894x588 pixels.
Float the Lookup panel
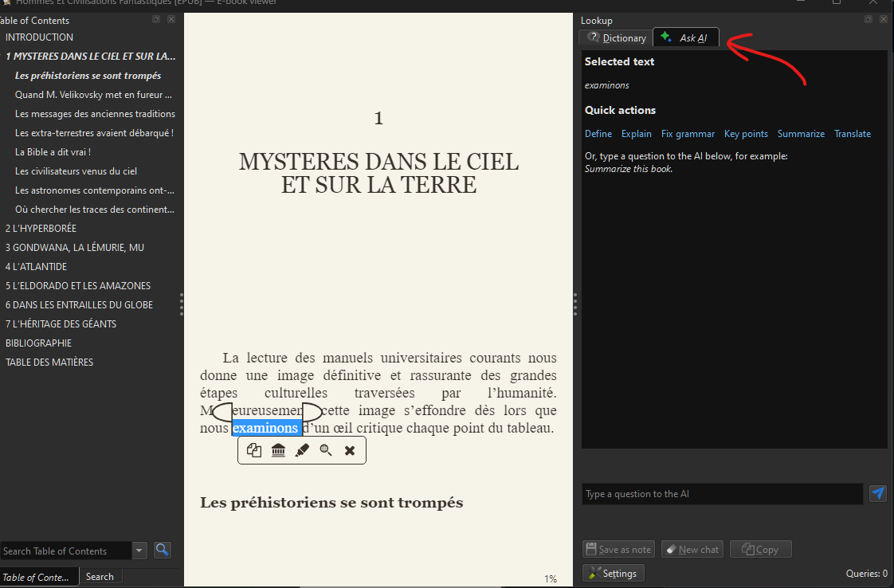[x=869, y=19]
